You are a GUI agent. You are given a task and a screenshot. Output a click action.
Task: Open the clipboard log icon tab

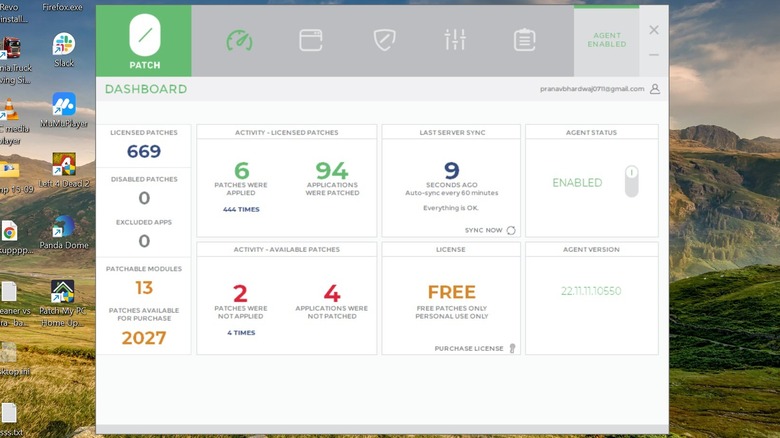click(524, 40)
